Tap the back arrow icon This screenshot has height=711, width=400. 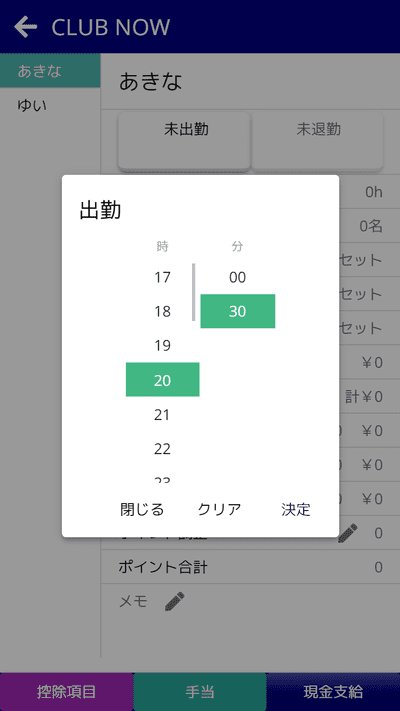pos(25,27)
